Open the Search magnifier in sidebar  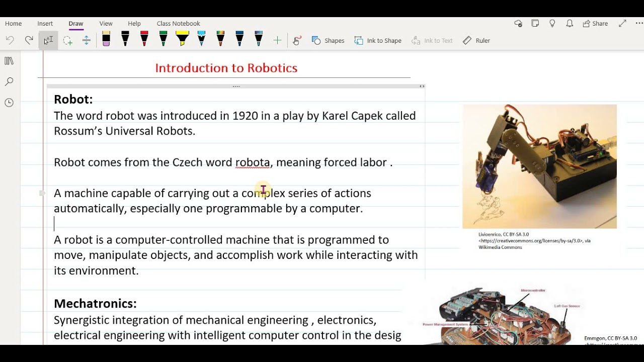pyautogui.click(x=9, y=81)
